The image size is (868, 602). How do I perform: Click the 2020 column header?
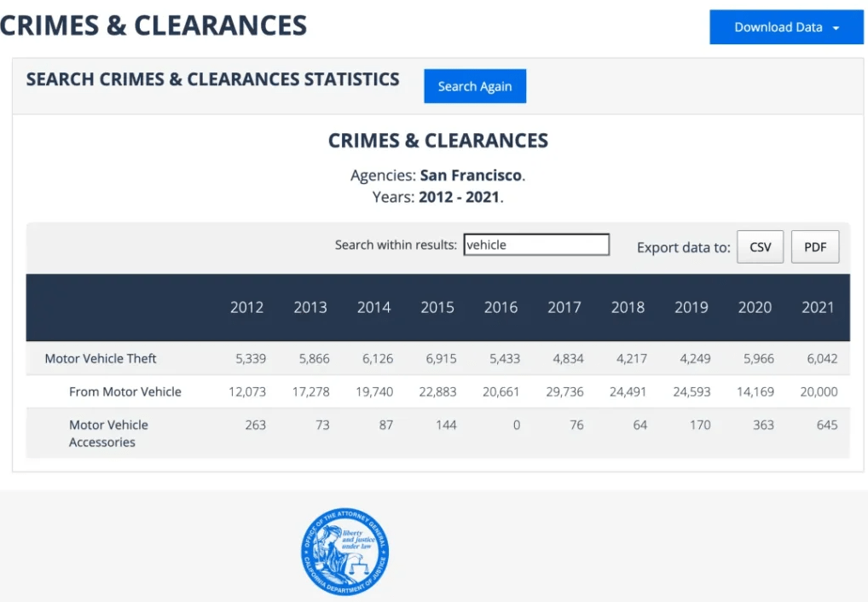(x=755, y=308)
